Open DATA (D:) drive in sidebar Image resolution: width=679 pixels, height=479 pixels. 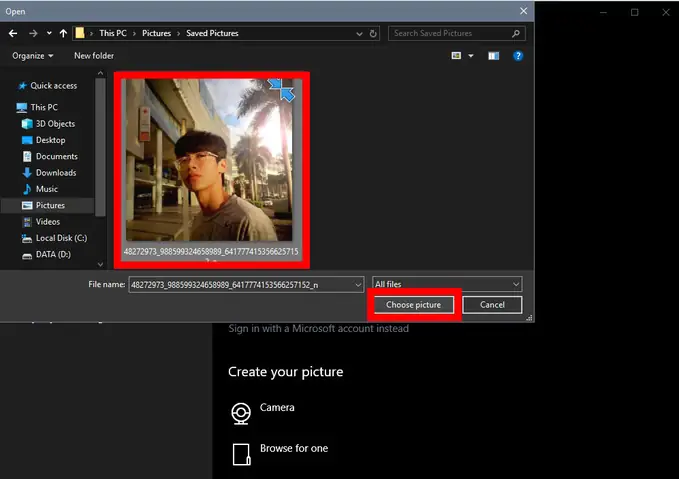(53, 255)
